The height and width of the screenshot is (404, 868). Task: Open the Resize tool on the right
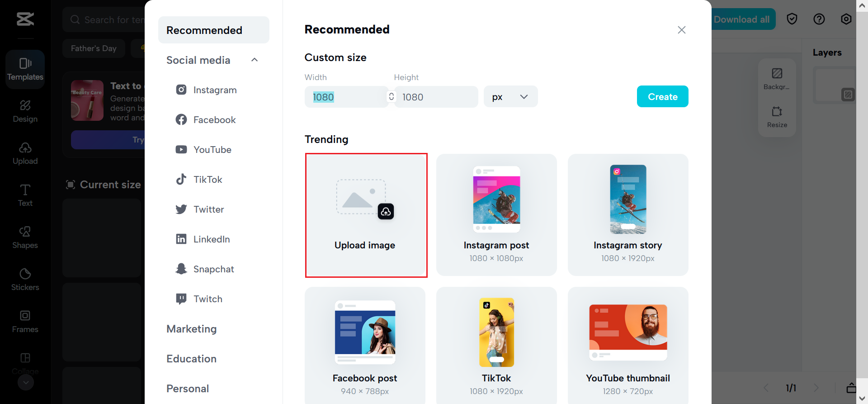point(777,117)
